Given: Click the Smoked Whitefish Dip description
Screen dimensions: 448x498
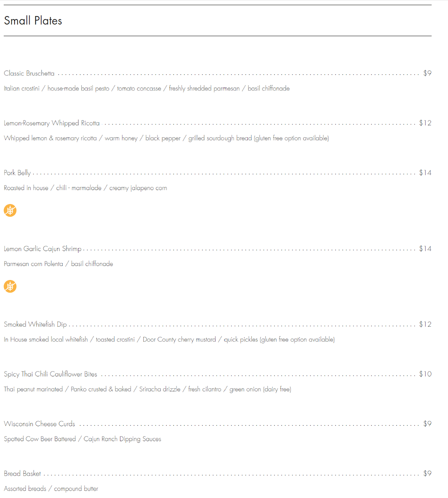Looking at the screenshot, I should (169, 339).
